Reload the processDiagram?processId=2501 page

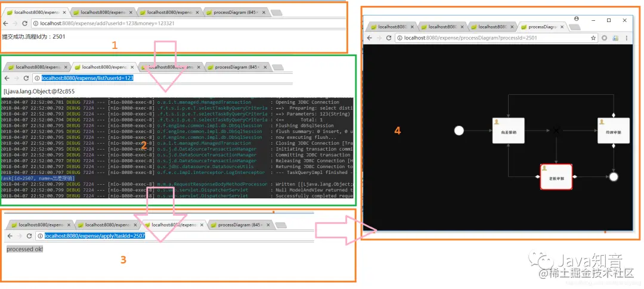click(388, 38)
